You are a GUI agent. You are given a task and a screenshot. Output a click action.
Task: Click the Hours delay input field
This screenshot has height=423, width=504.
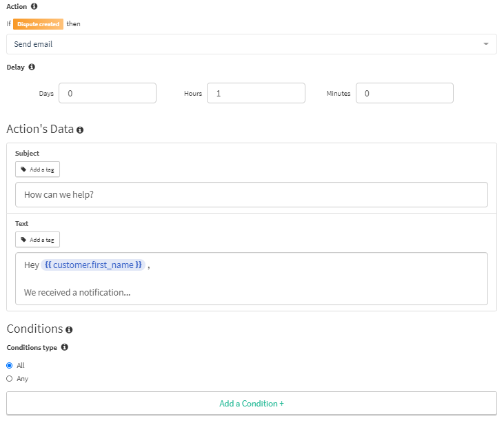click(x=256, y=93)
